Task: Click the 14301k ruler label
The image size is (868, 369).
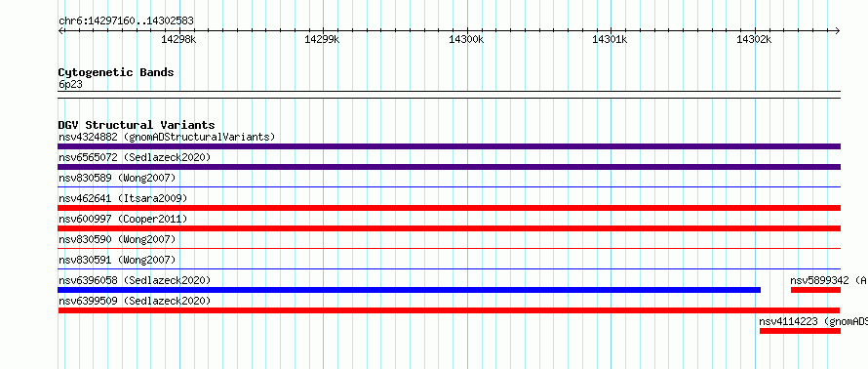Action: [610, 40]
